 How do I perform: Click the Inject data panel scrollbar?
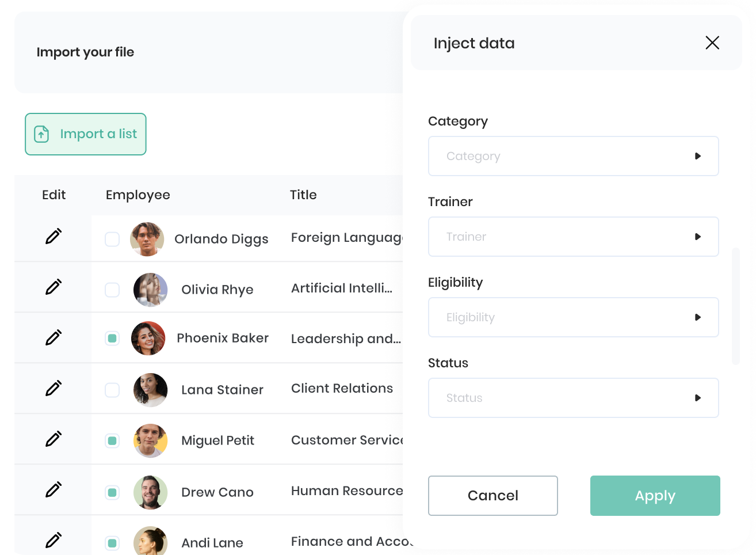click(736, 306)
